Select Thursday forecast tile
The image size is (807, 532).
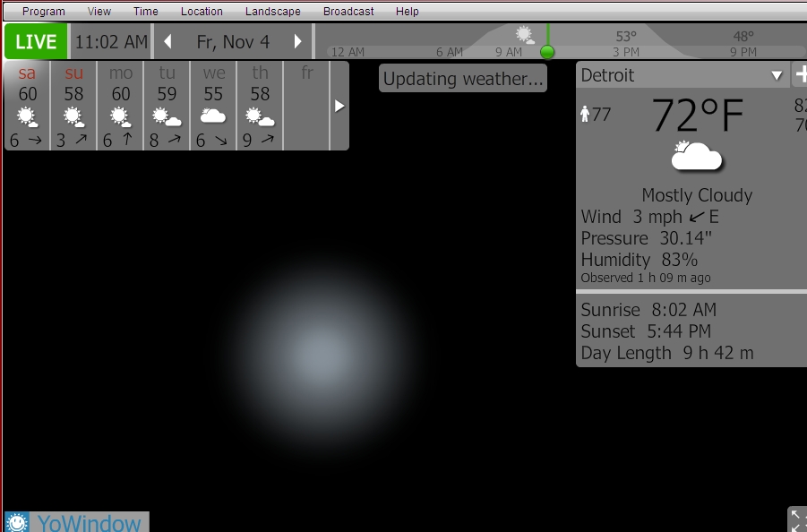(260, 106)
